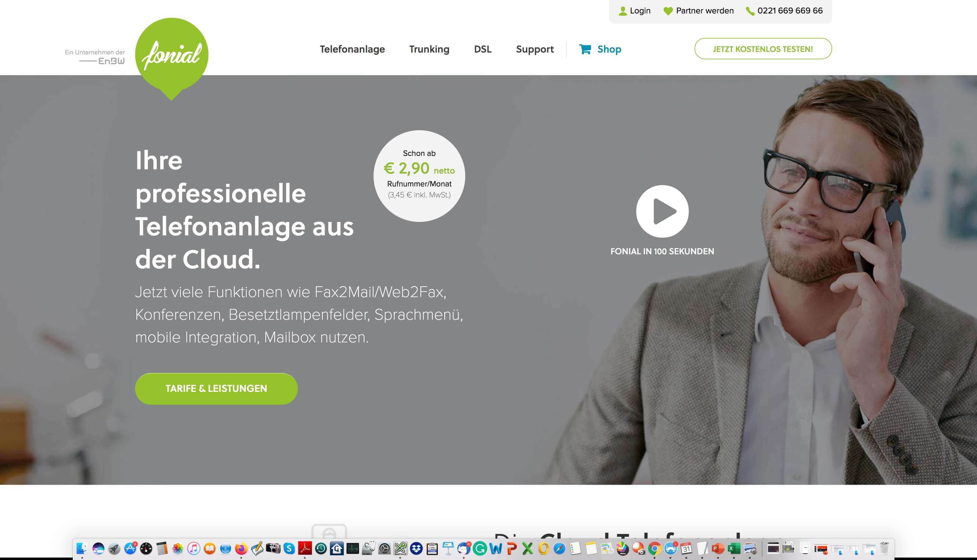Follow the Partner werden link

705,11
